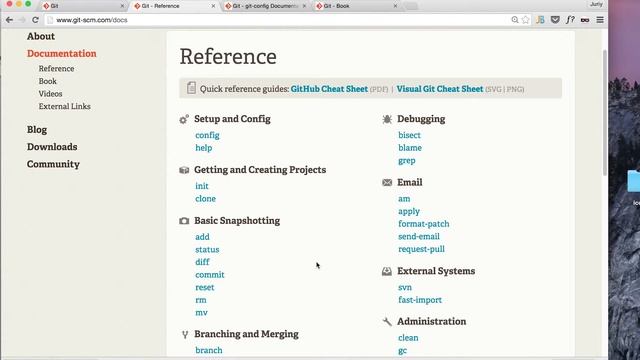Screen dimensions: 640x360
Task: Open Community in the sidebar
Action: [x=53, y=164]
